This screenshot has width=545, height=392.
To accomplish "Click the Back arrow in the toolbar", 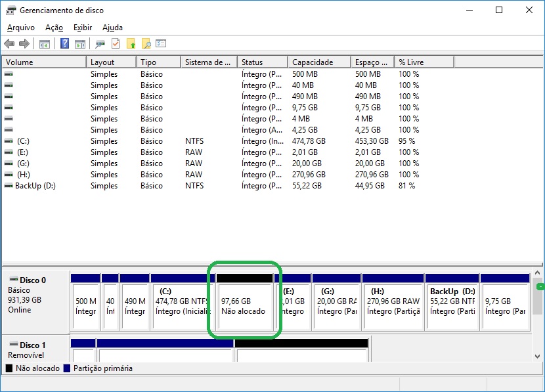I will click(9, 44).
